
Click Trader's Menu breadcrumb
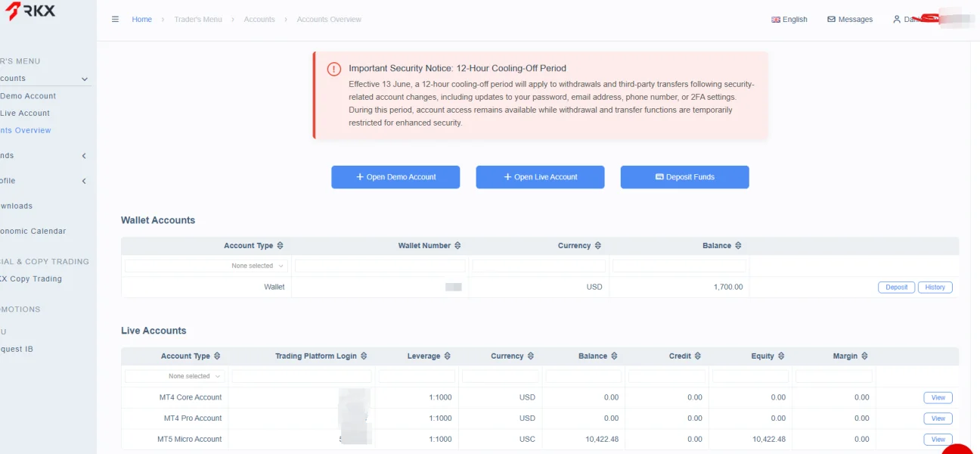198,20
